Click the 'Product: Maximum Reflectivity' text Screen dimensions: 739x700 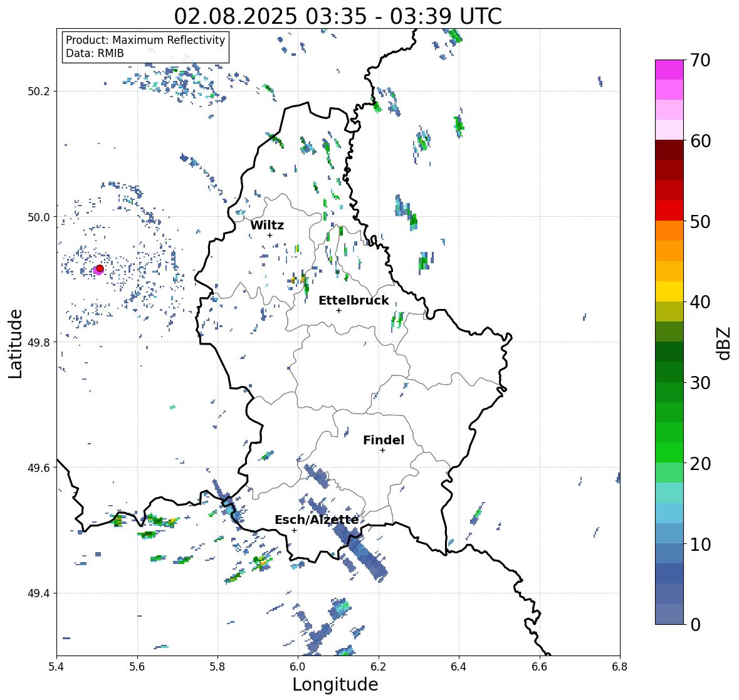(145, 40)
